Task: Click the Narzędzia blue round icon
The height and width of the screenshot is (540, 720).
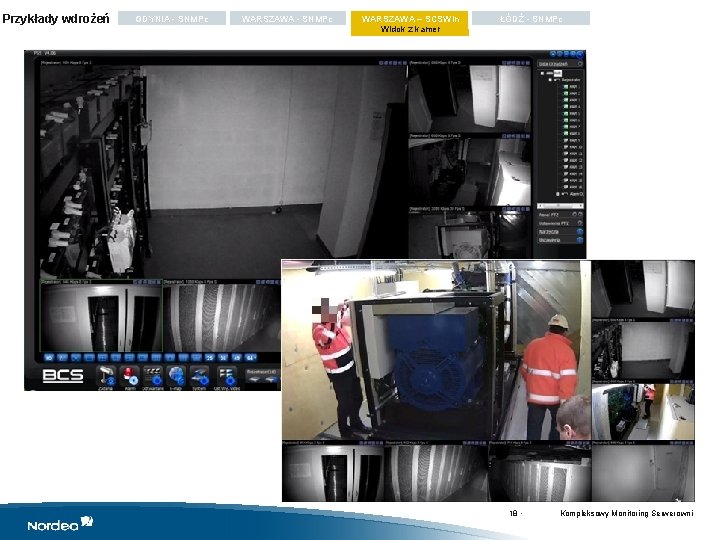Action: [580, 232]
